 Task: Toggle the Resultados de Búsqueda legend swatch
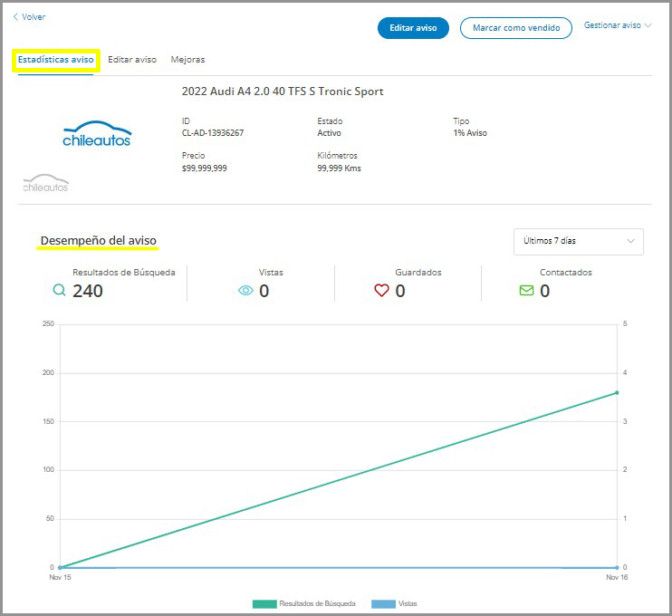264,604
